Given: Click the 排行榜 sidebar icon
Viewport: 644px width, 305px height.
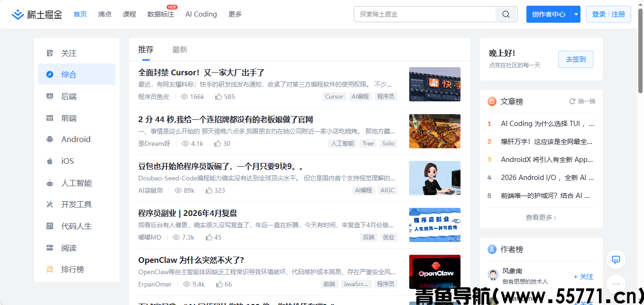Looking at the screenshot, I should pos(50,269).
